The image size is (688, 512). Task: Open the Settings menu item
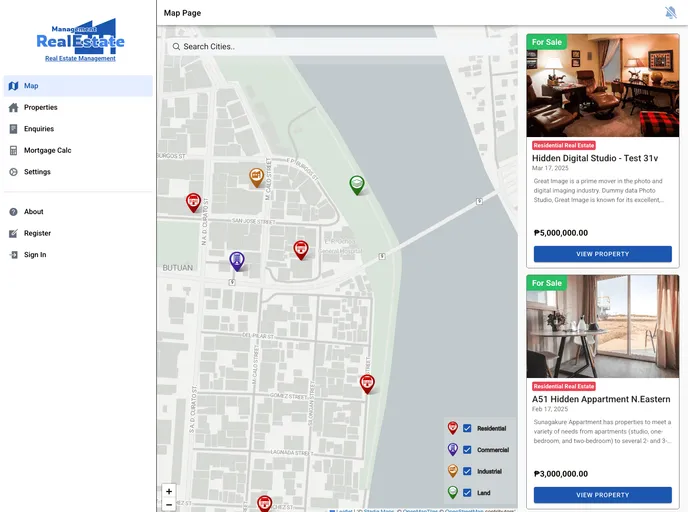click(78, 172)
